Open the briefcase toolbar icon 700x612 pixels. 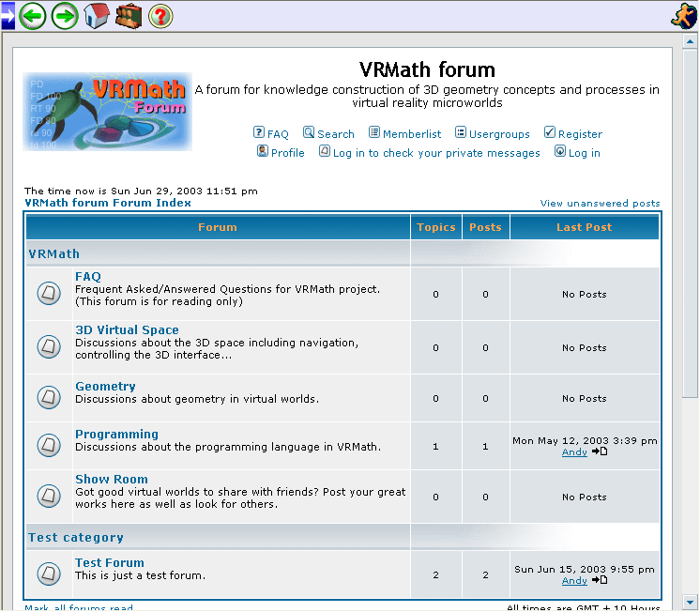[x=129, y=16]
